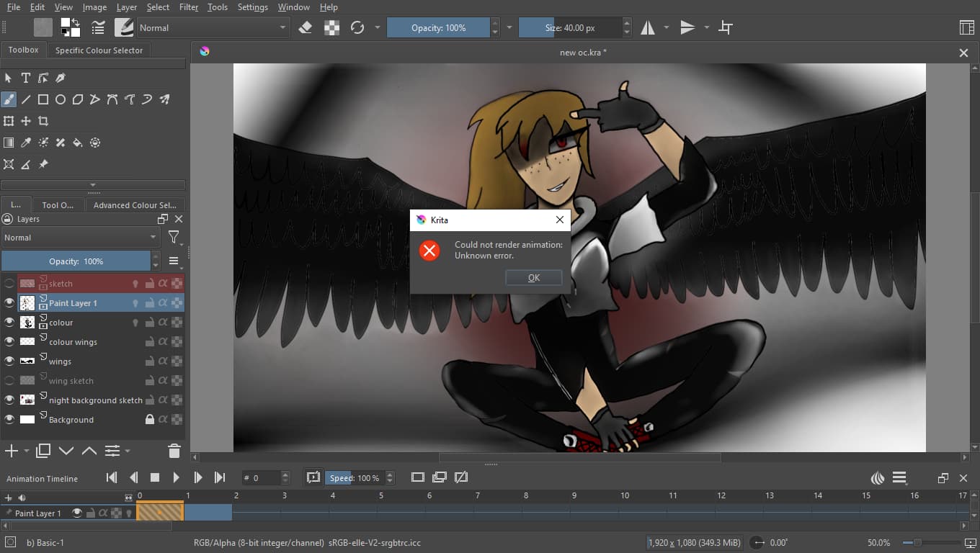
Task: Adjust brush Opacity slider in toolbar
Action: click(438, 27)
